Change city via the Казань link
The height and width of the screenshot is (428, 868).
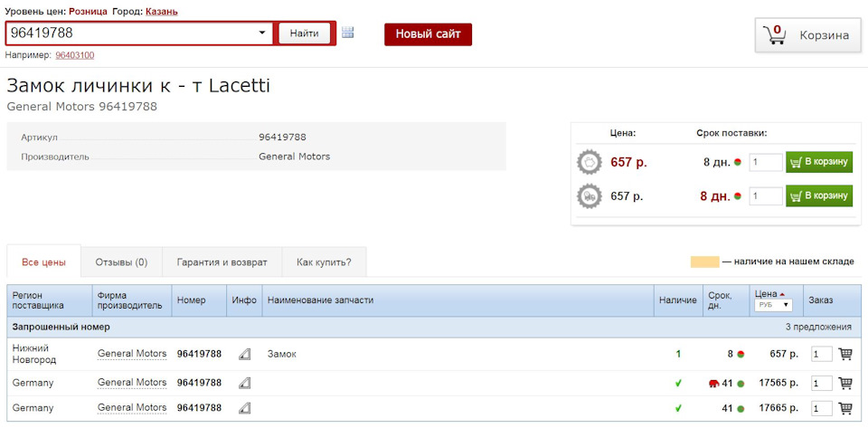[161, 12]
